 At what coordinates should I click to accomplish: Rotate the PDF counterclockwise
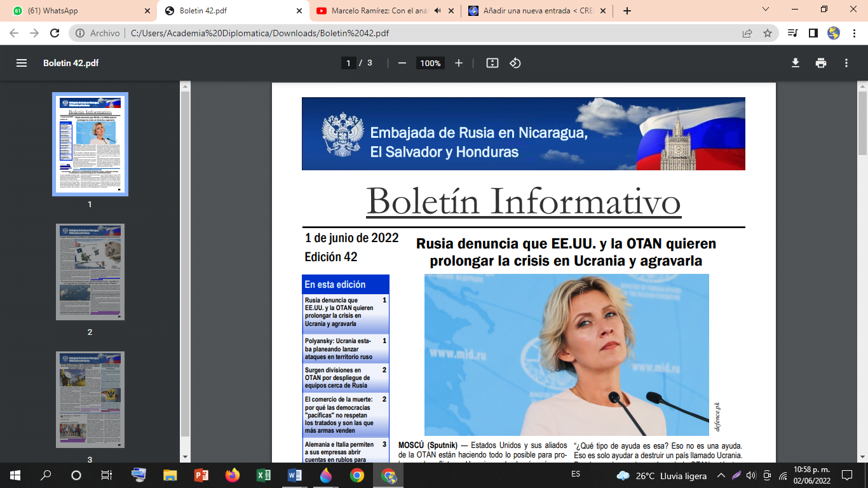coord(515,63)
